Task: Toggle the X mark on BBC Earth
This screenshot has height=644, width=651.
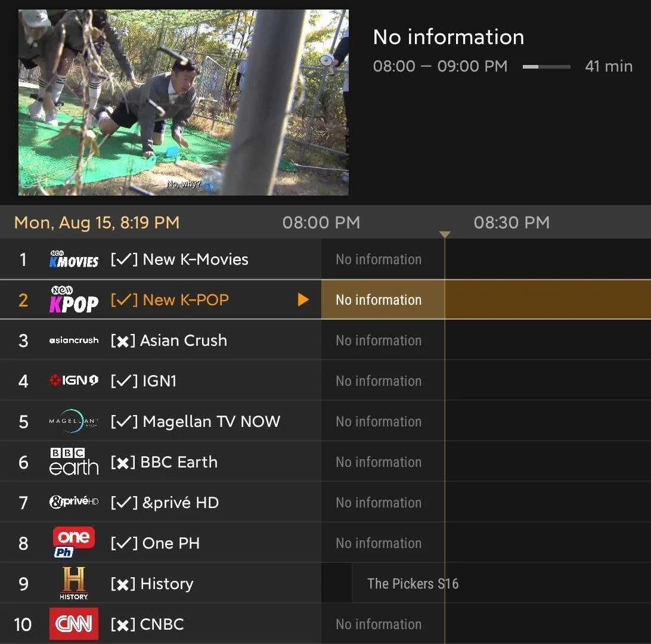Action: pos(123,462)
